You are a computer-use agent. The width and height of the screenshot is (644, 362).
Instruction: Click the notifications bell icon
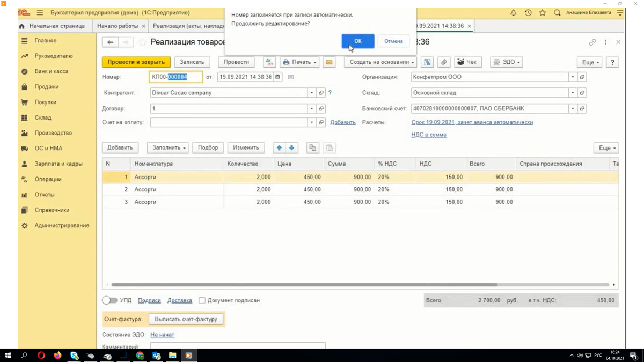513,12
